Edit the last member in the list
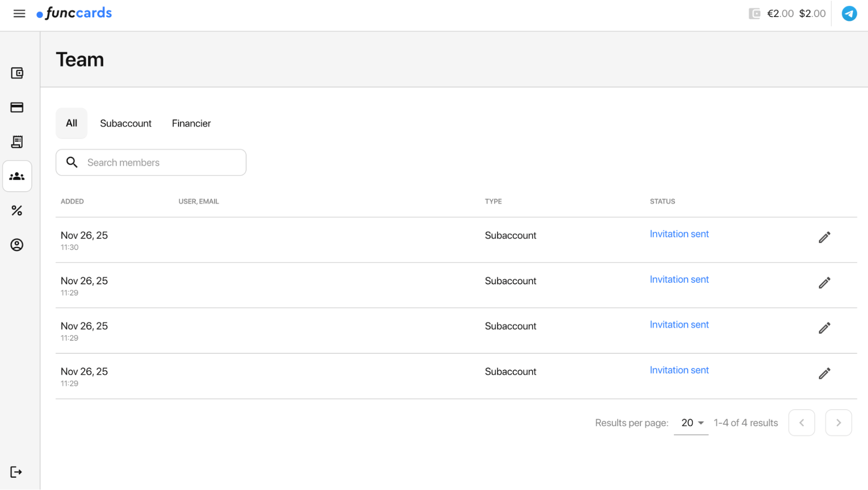868x490 pixels. pyautogui.click(x=824, y=374)
